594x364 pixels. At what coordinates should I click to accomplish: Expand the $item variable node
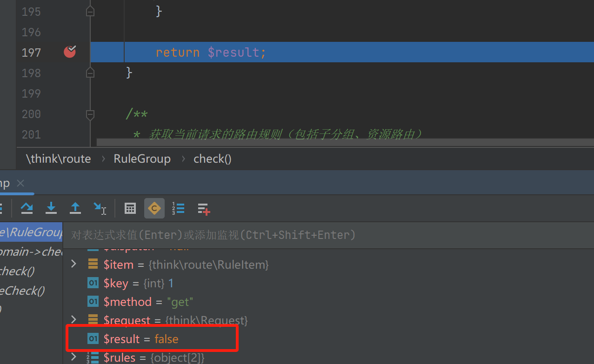coord(73,265)
